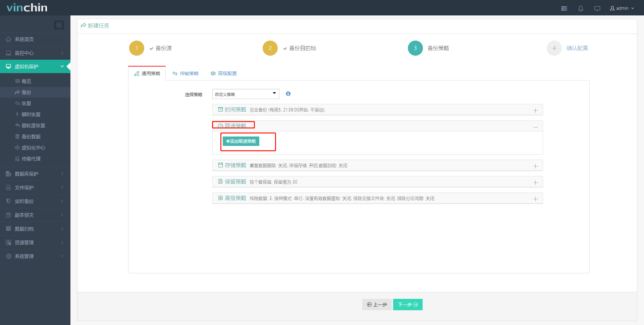Expand 数据归档 sidebar menu

coord(35,229)
